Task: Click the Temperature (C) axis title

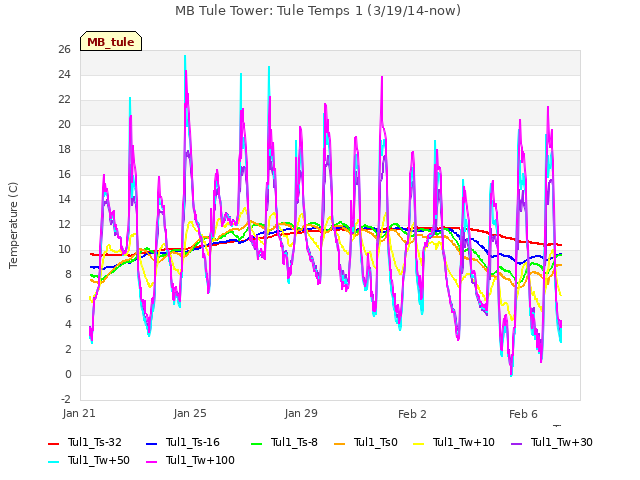Action: [x=13, y=225]
